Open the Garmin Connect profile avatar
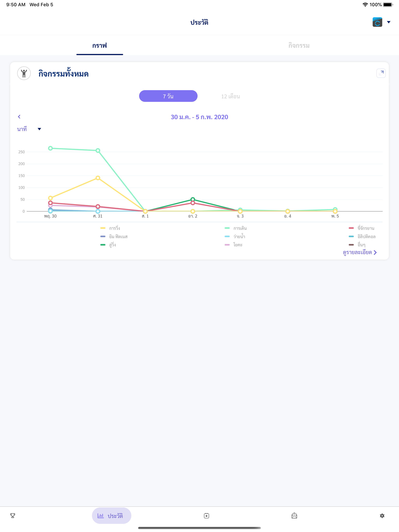Viewport: 399px width, 532px height. 377,22
